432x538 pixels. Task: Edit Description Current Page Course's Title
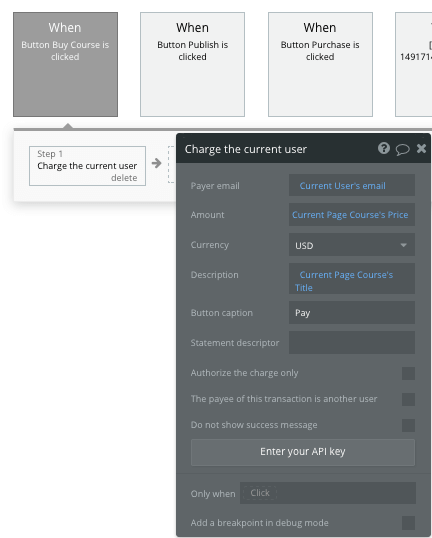352,279
